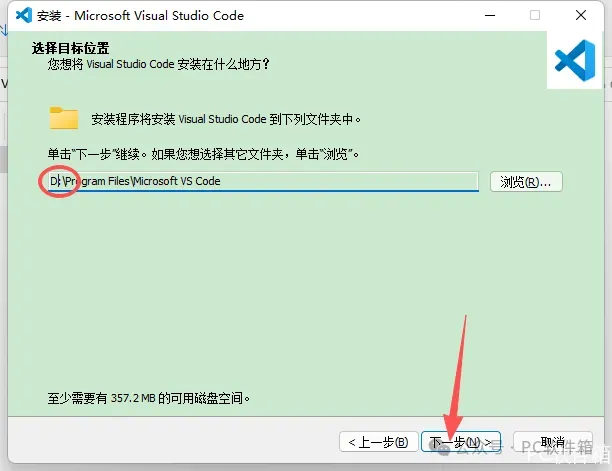Close the VS Code setup window

point(581,16)
